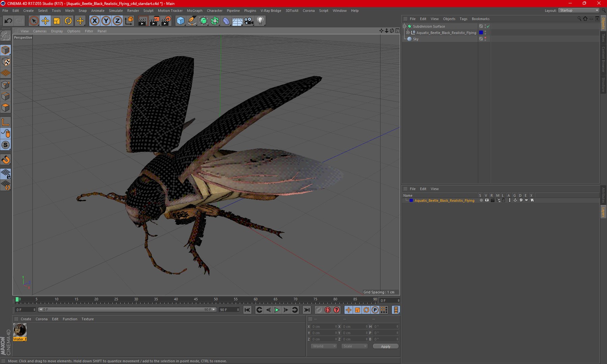The height and width of the screenshot is (364, 607).
Task: Open the Render to Picture Viewer icon
Action: tap(154, 21)
